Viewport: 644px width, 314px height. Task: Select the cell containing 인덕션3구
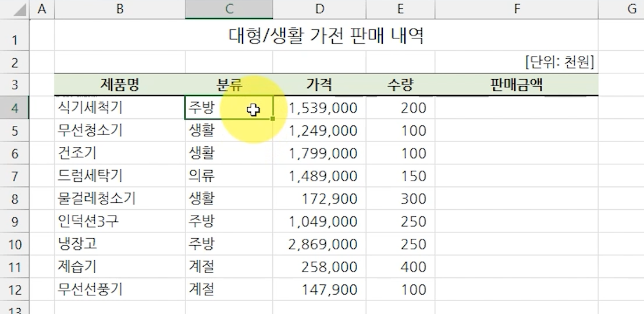point(119,221)
